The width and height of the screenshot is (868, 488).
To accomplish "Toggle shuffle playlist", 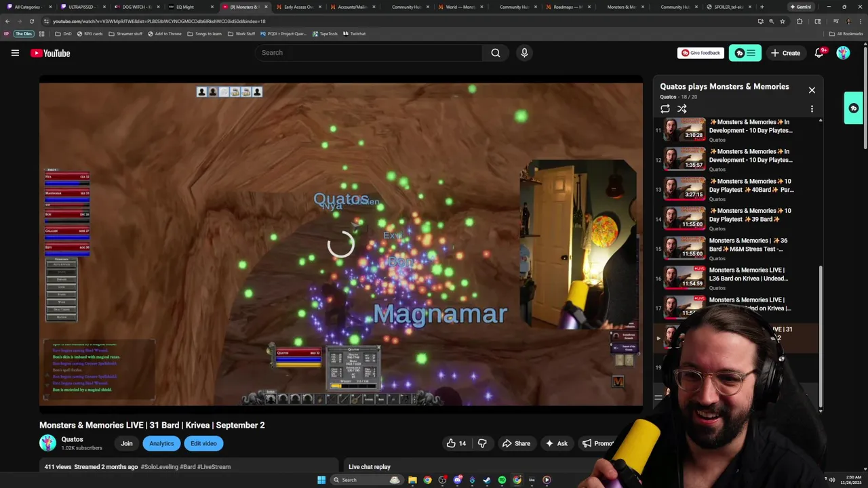I will point(682,108).
